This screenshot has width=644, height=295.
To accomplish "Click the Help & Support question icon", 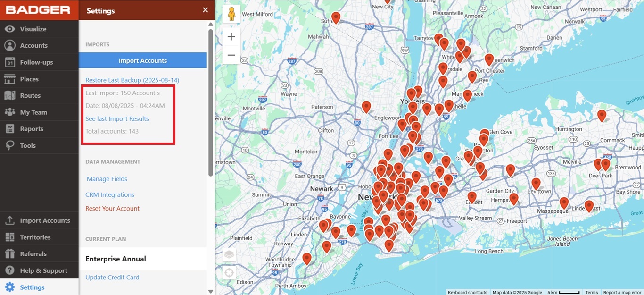I will point(10,270).
